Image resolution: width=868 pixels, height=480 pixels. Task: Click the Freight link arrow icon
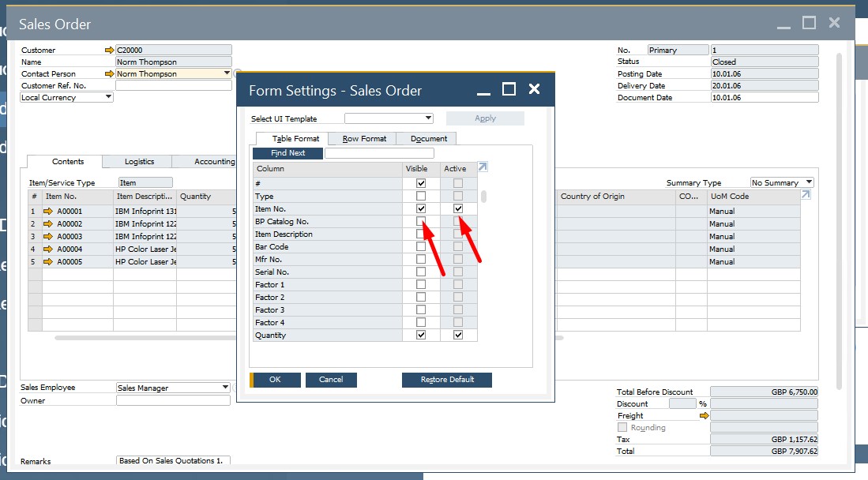[x=705, y=415]
